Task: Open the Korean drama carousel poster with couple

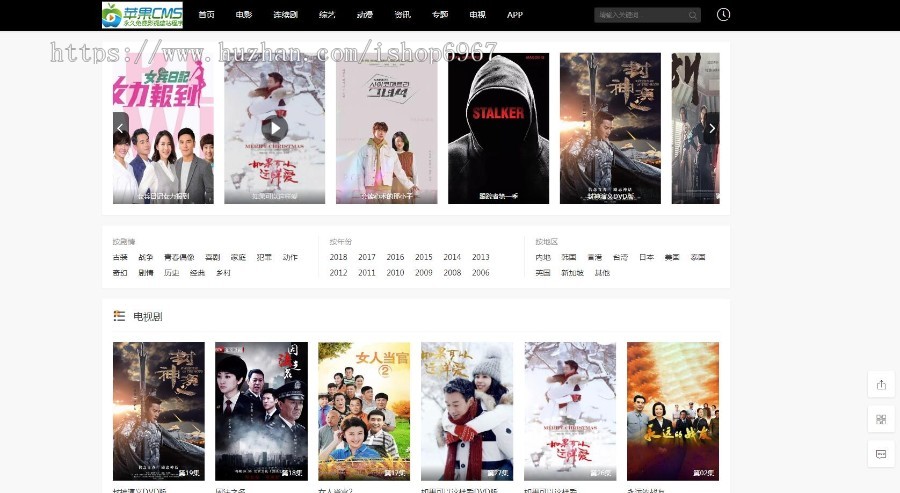Action: [387, 128]
